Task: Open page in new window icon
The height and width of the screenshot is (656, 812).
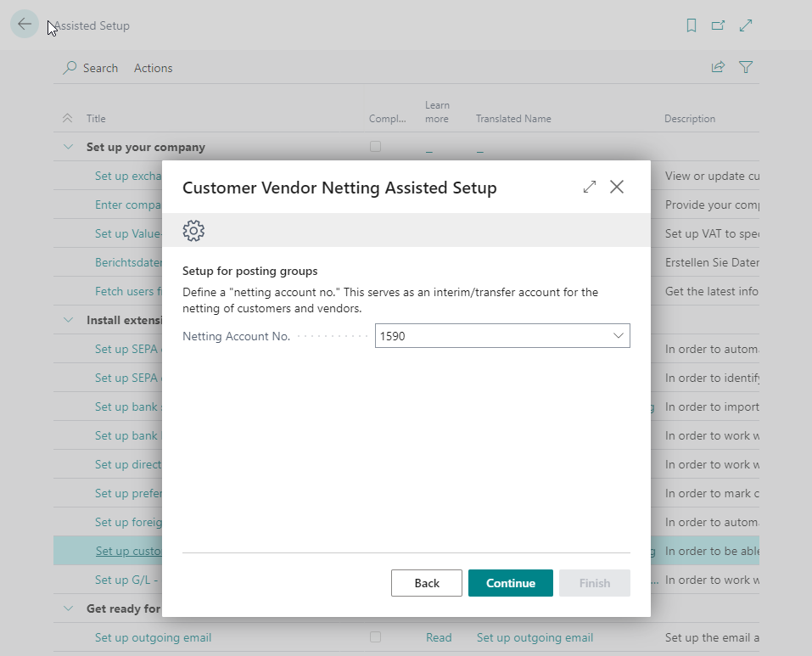Action: (x=718, y=25)
